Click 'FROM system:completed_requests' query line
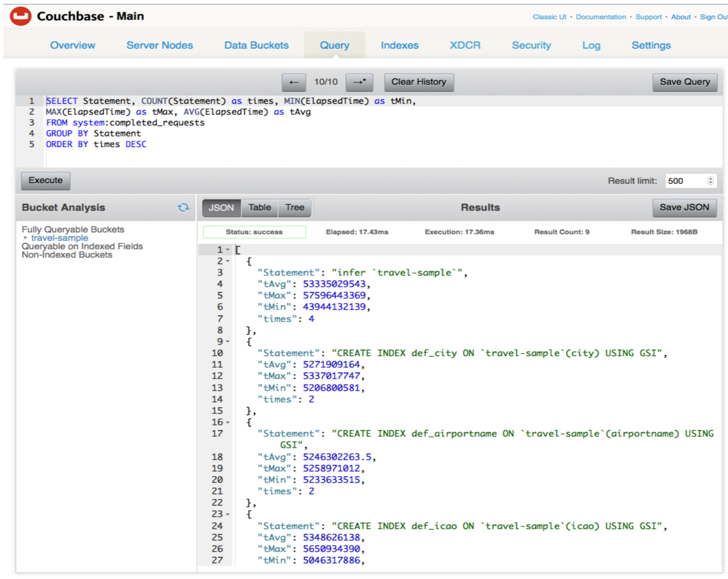 (x=125, y=123)
